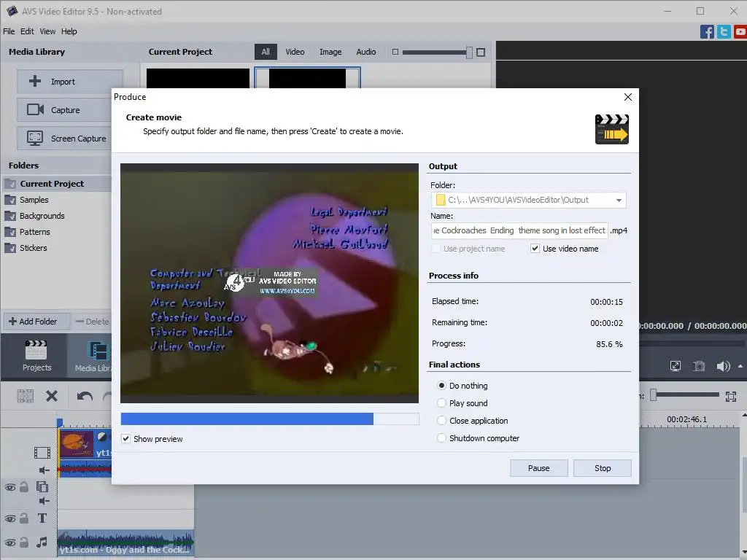Open the Media Library icon
The width and height of the screenshot is (747, 560).
[x=98, y=351]
